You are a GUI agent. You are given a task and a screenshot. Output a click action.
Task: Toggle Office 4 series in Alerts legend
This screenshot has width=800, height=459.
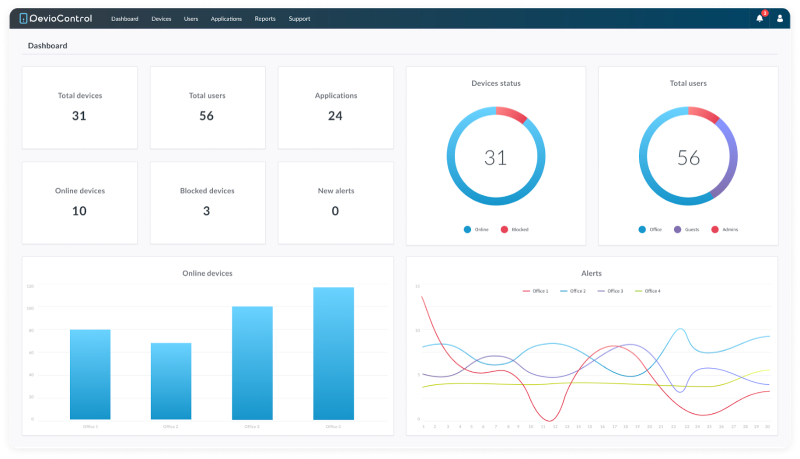click(647, 291)
